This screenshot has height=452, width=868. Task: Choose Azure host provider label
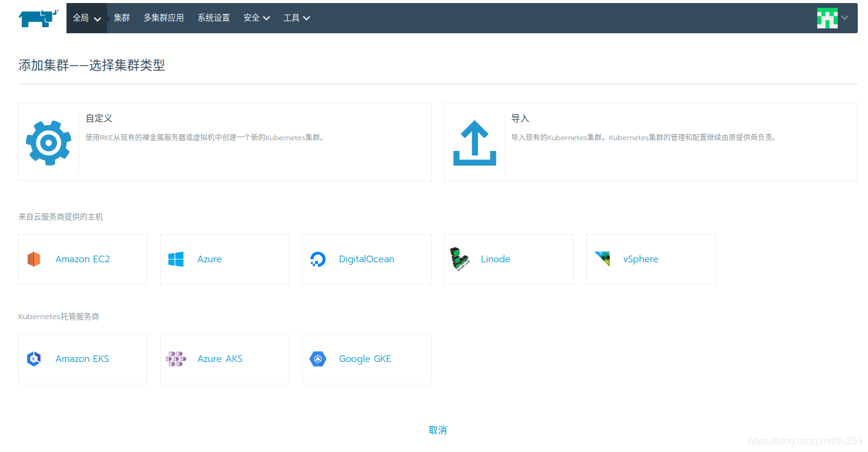[x=210, y=259]
